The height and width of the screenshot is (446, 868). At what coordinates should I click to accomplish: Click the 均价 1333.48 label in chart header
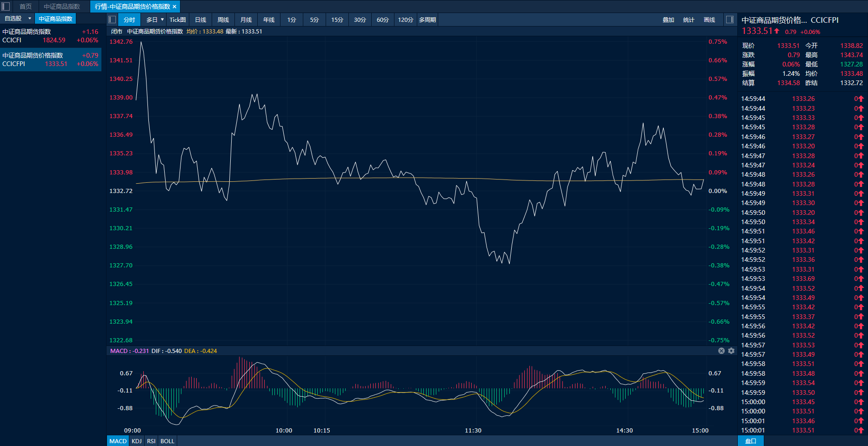click(x=205, y=32)
